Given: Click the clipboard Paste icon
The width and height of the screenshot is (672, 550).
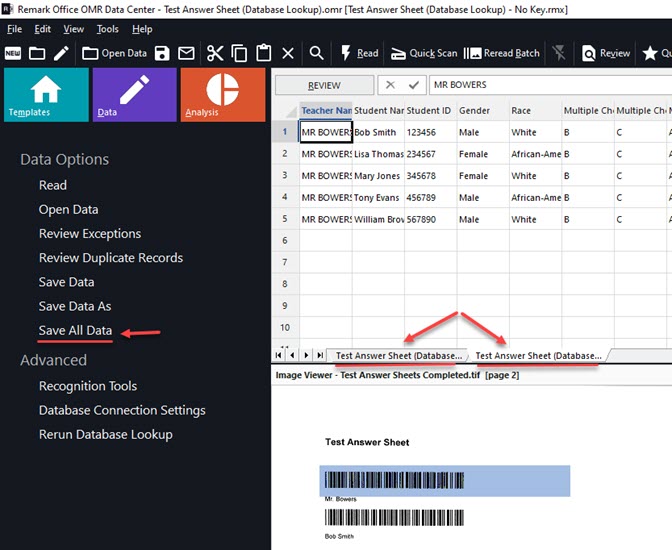Looking at the screenshot, I should click(x=264, y=54).
